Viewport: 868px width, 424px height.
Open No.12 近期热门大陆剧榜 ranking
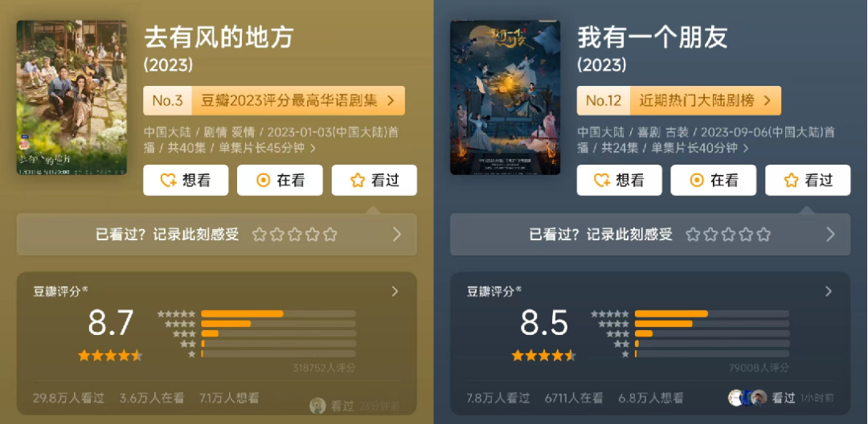pos(678,100)
